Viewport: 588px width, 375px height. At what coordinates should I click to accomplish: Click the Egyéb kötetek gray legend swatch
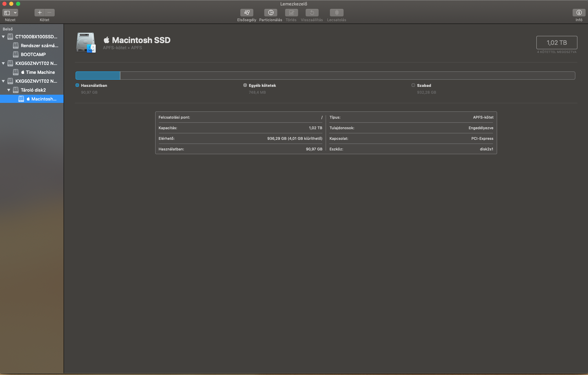pos(245,85)
